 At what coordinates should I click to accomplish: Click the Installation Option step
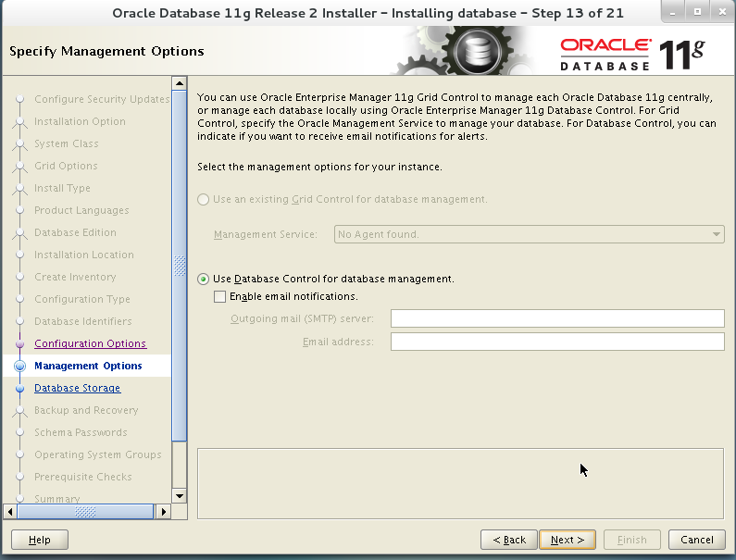tap(80, 121)
